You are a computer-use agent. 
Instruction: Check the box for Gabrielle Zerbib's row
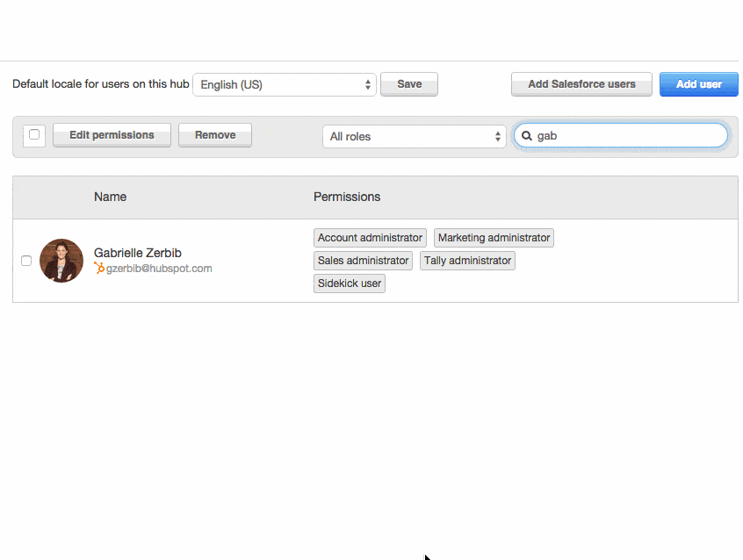coord(26,261)
